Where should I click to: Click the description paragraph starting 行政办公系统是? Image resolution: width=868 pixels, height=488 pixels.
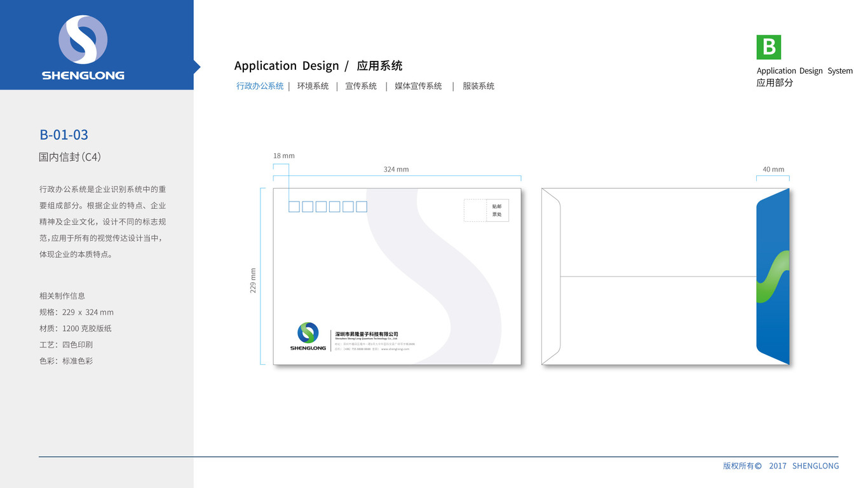[x=103, y=222]
